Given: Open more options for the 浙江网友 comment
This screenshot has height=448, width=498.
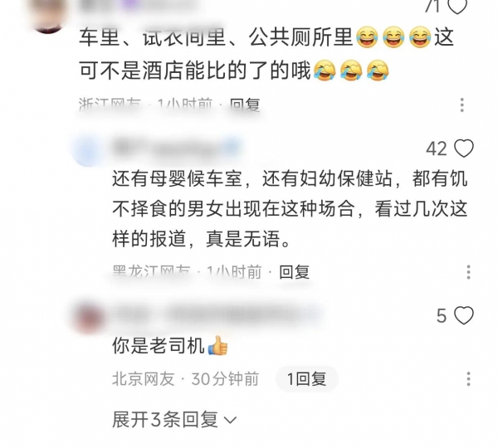Looking at the screenshot, I should point(462,105).
